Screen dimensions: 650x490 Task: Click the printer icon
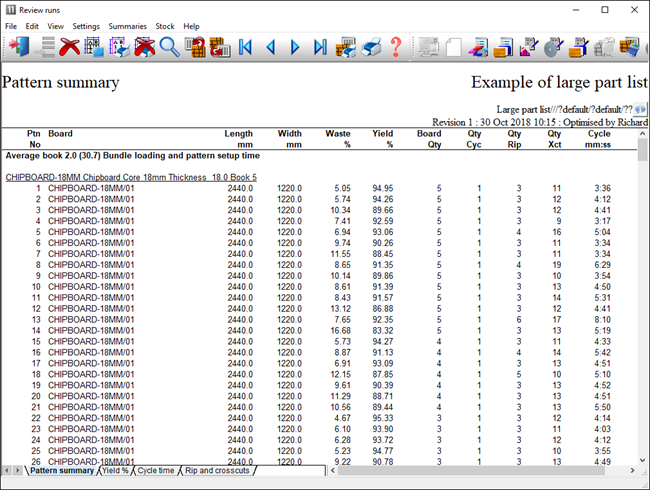pos(371,47)
